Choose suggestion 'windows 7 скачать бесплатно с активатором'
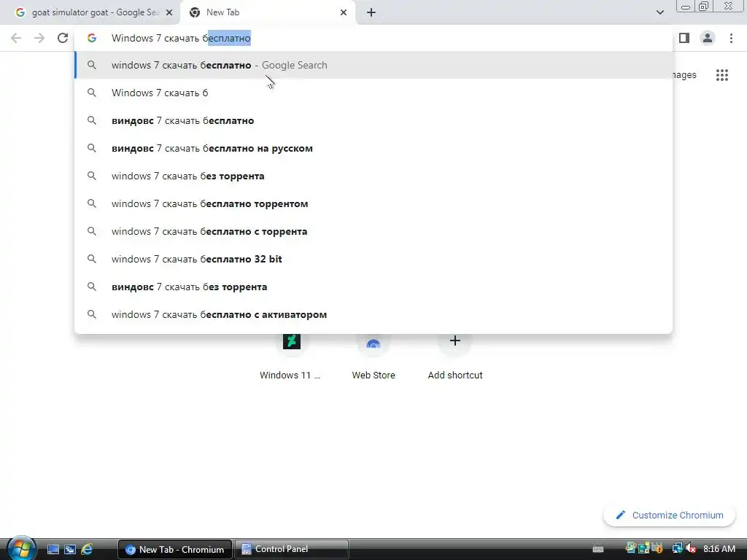 373,314
